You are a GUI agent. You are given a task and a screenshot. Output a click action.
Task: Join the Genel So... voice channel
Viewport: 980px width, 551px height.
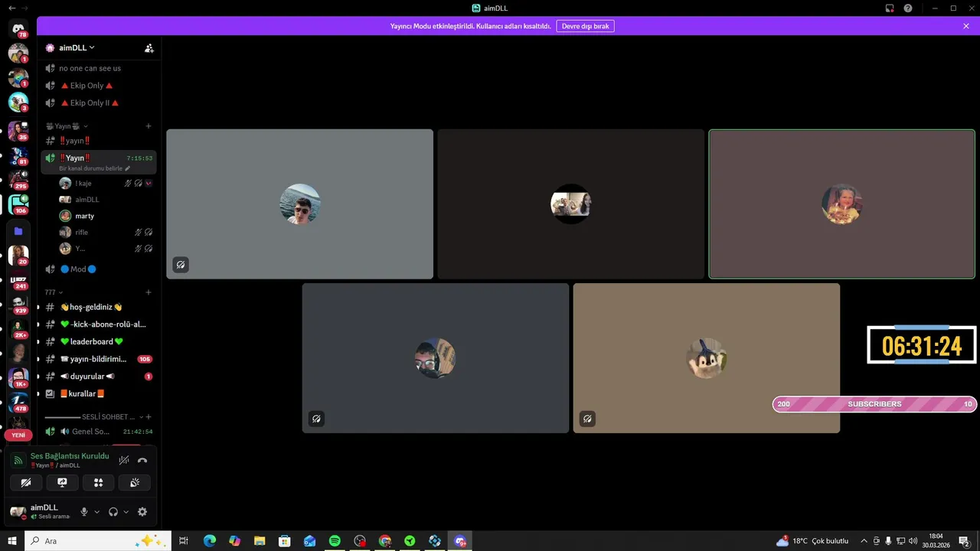(x=99, y=432)
